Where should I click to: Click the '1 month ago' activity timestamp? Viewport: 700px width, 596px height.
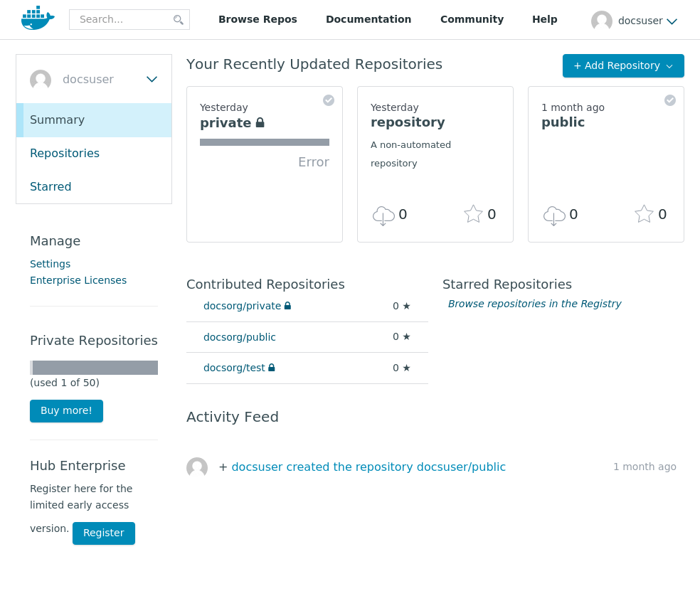coord(645,467)
